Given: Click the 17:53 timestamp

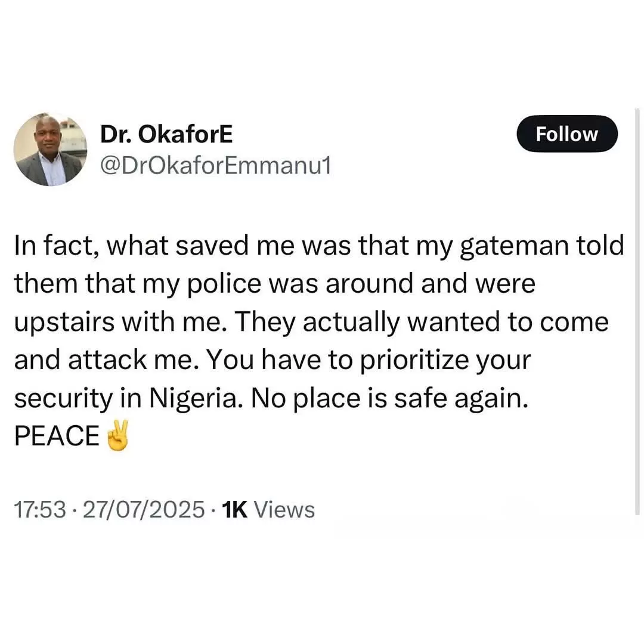Looking at the screenshot, I should (x=39, y=510).
